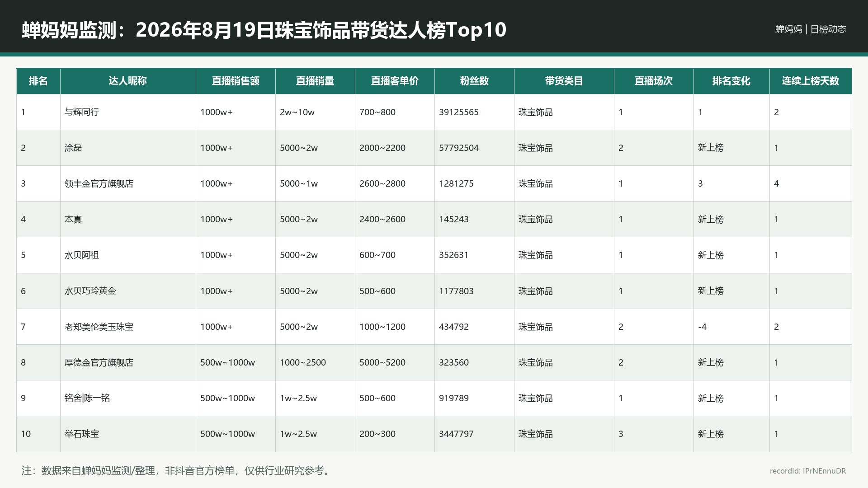
Task: Click fan count 57792504
Action: pyautogui.click(x=459, y=148)
